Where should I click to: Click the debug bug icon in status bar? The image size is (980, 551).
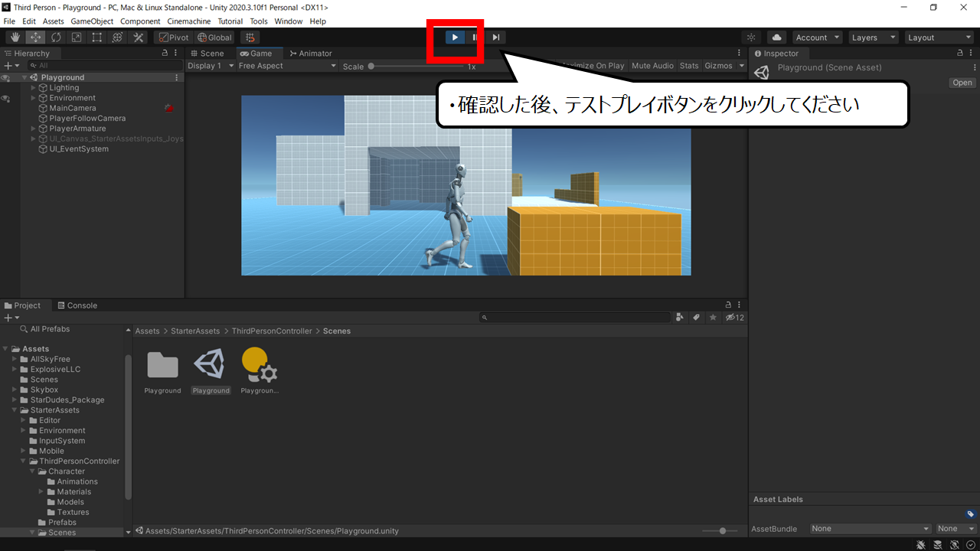(922, 544)
